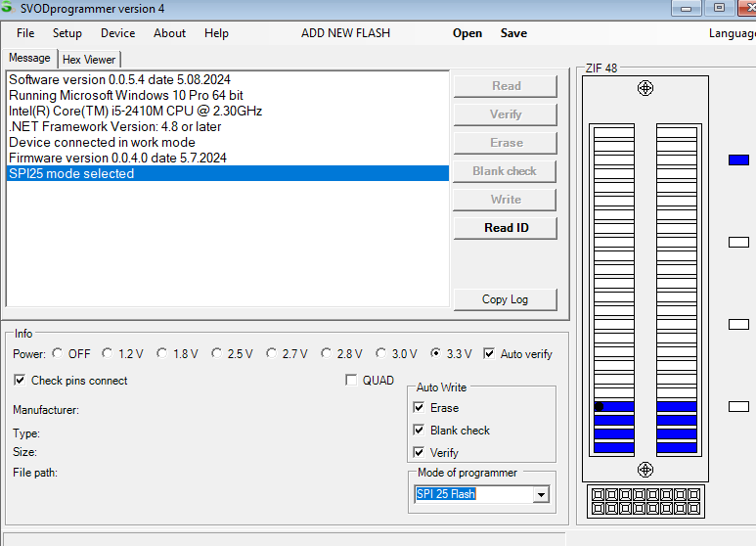Image resolution: width=756 pixels, height=546 pixels.
Task: Click the SVODprogrammer app icon in title bar
Action: (x=7, y=7)
